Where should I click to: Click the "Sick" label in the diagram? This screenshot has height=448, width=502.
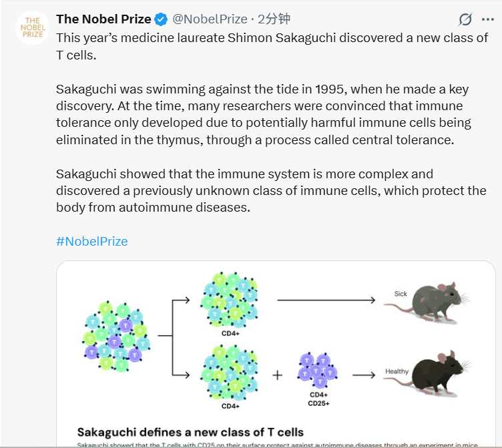(401, 294)
